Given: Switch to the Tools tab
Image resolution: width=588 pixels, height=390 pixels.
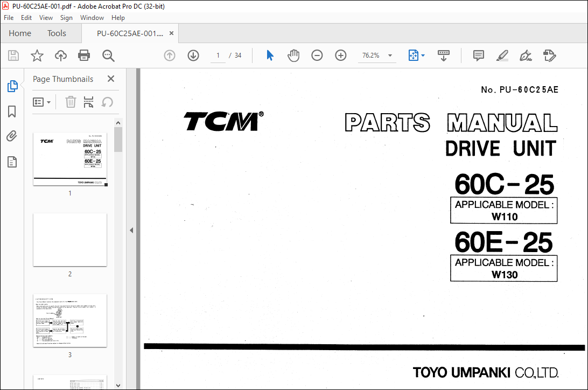Looking at the screenshot, I should pos(57,33).
